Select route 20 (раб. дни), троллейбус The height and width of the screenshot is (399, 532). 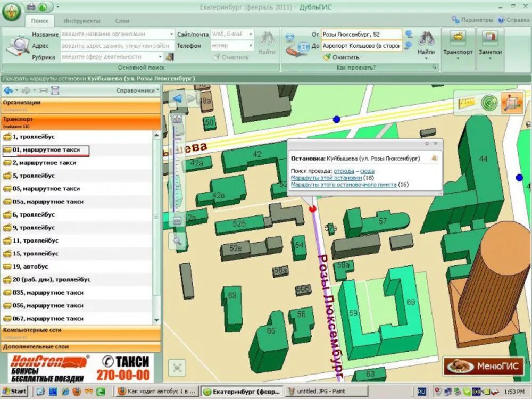pos(77,280)
